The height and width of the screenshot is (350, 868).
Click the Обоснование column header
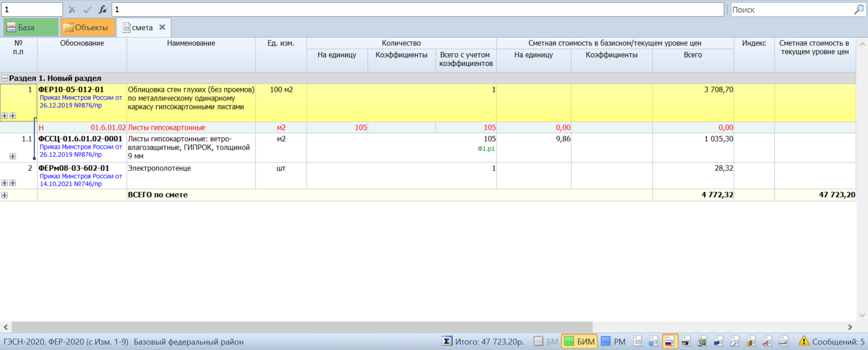[x=82, y=55]
